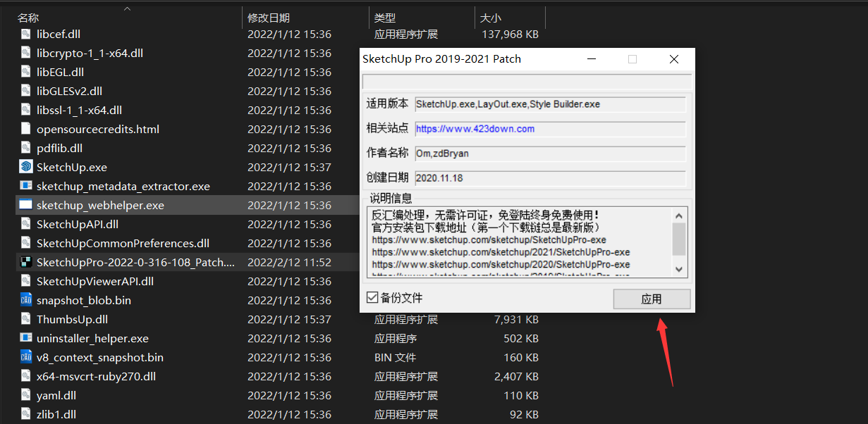This screenshot has height=424, width=868.
Task: Click the 7,931 KB size cell
Action: 517,319
